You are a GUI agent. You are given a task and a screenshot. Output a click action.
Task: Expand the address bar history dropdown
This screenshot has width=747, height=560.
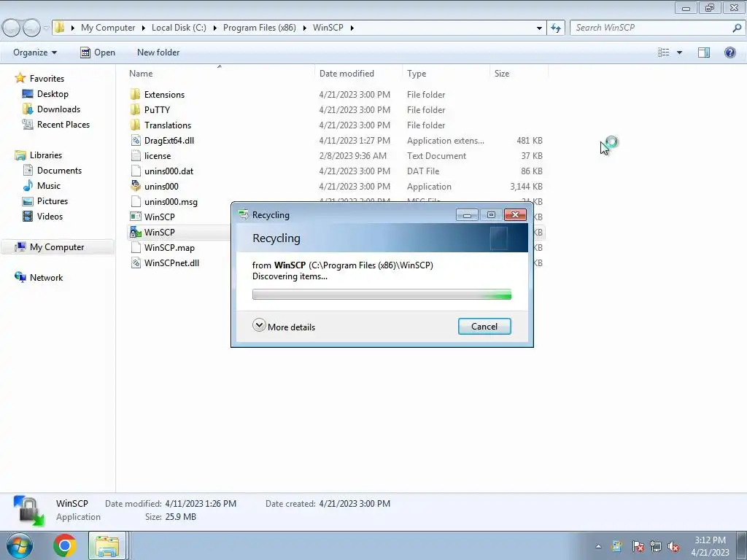click(539, 28)
